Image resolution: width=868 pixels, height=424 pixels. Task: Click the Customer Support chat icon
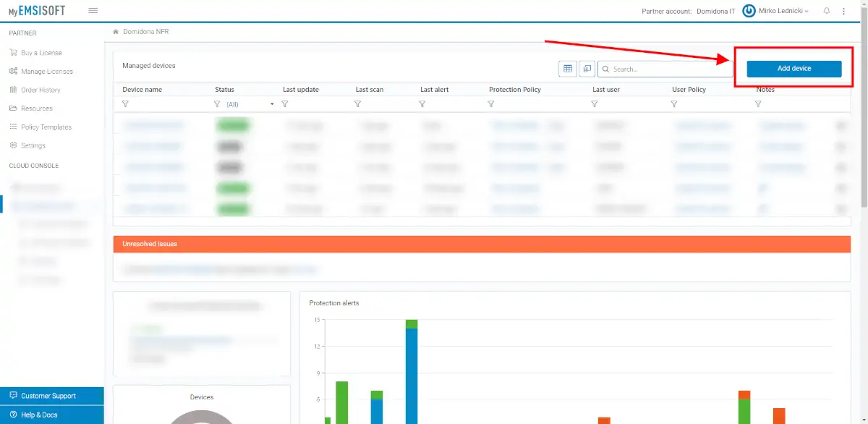tap(13, 396)
